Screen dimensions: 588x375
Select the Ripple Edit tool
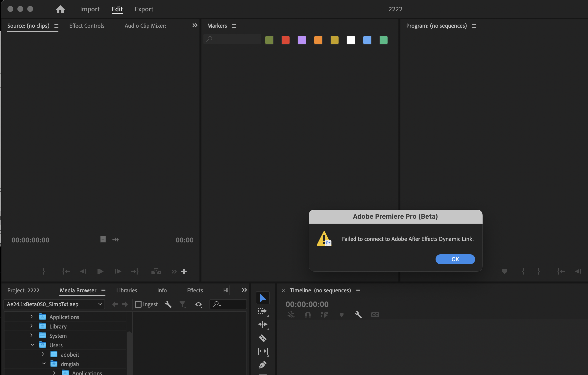point(263,325)
